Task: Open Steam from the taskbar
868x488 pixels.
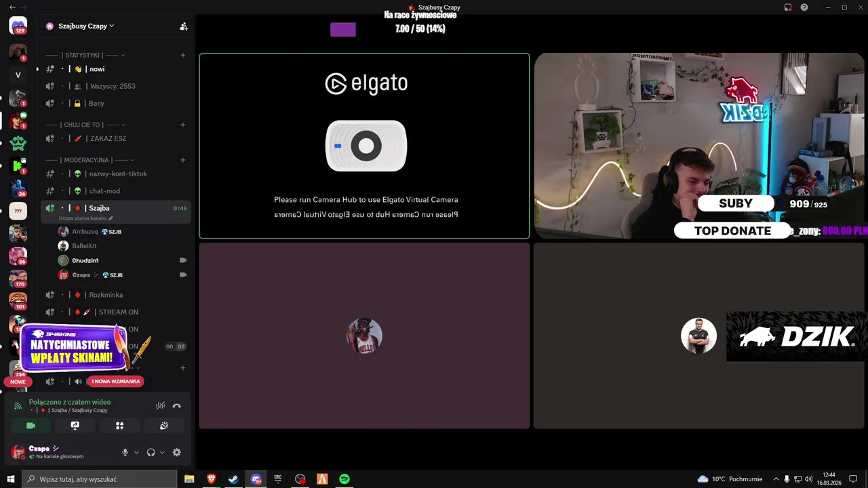Action: point(233,479)
